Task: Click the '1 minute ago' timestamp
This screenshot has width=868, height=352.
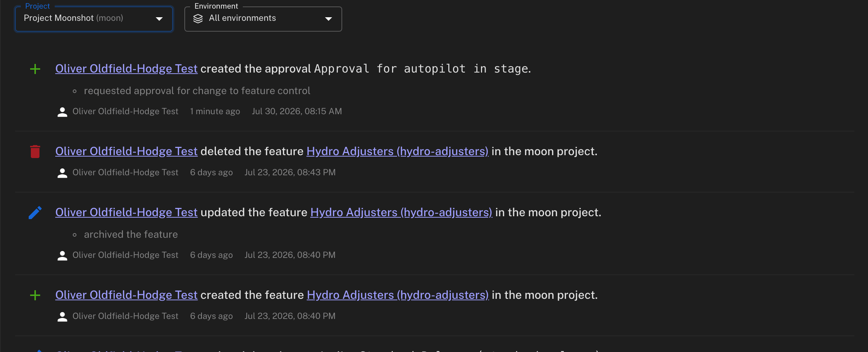Action: 215,111
